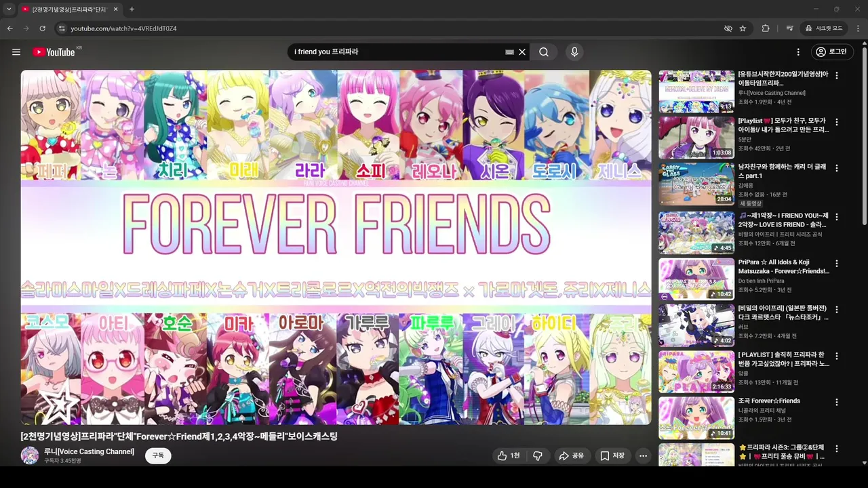Select the YouTube video browser tab
The width and height of the screenshot is (868, 488).
pos(71,9)
